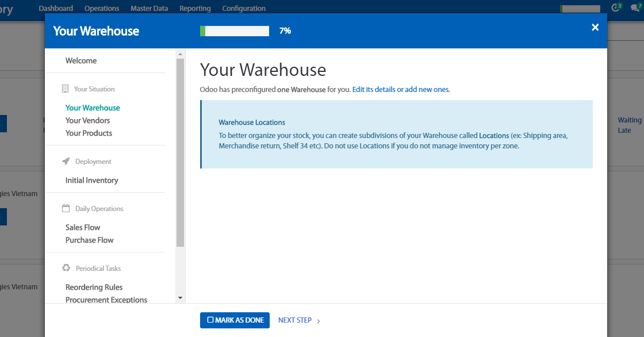The height and width of the screenshot is (337, 644).
Task: Open the Operations menu
Action: pos(102,9)
